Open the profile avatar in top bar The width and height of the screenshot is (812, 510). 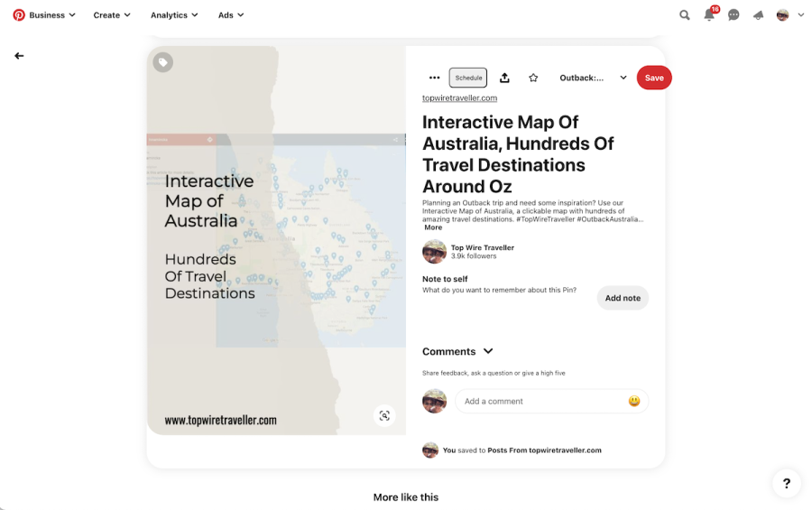(782, 15)
